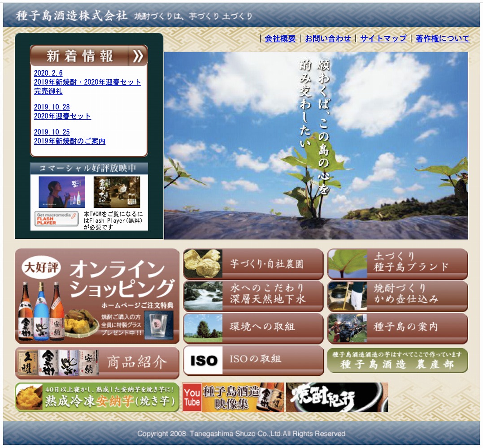Open the サイトマップ link
Image resolution: width=483 pixels, height=448 pixels.
pyautogui.click(x=383, y=39)
